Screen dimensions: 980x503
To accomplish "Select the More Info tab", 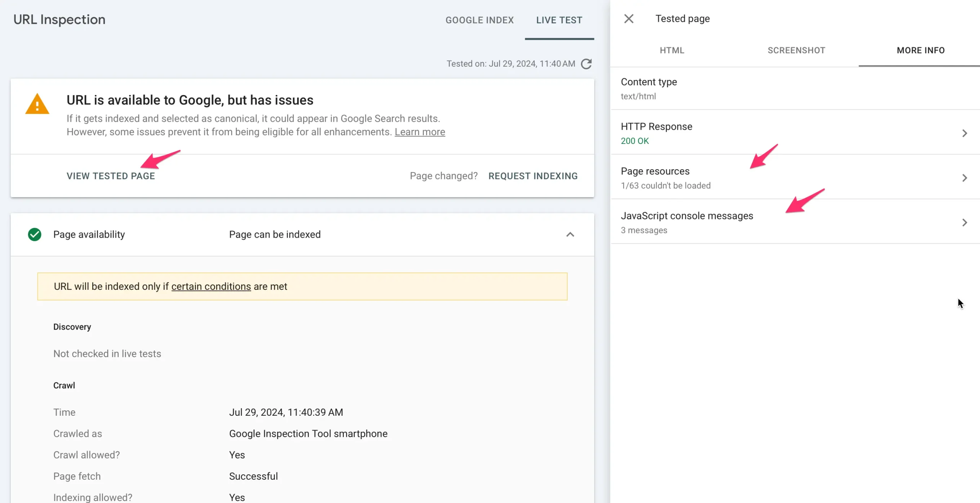I will click(x=920, y=50).
